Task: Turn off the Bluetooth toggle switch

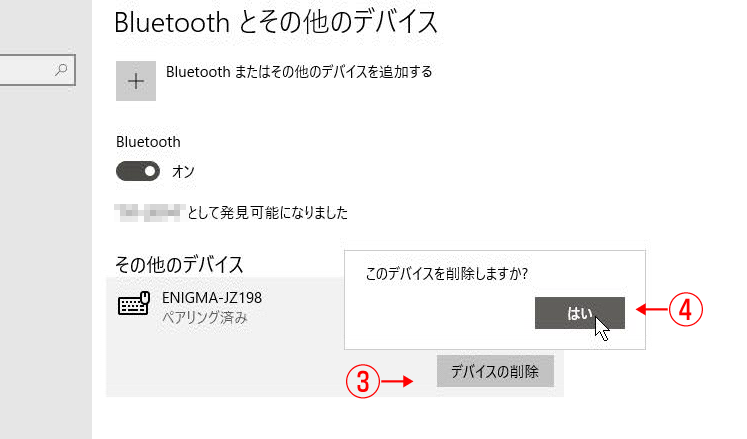Action: click(138, 172)
